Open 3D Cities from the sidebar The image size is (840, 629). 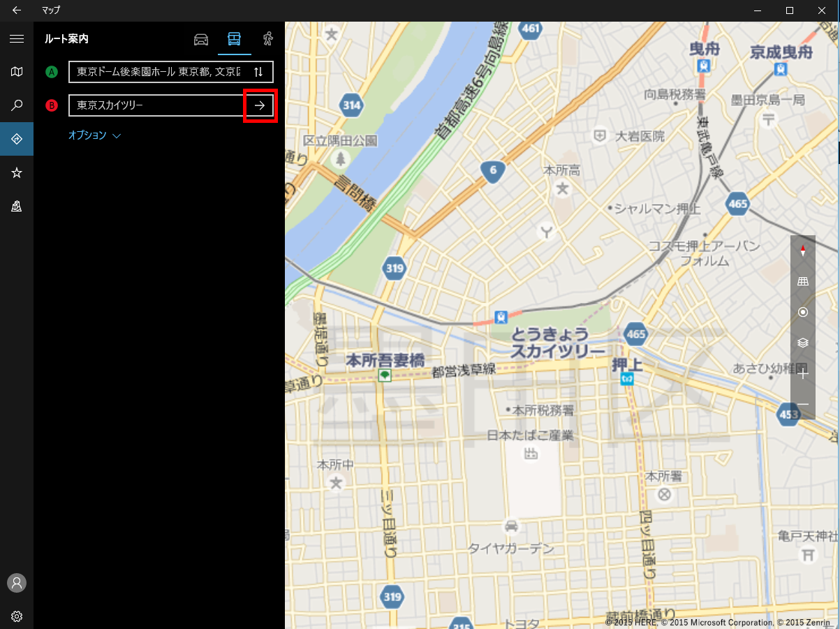[x=17, y=206]
